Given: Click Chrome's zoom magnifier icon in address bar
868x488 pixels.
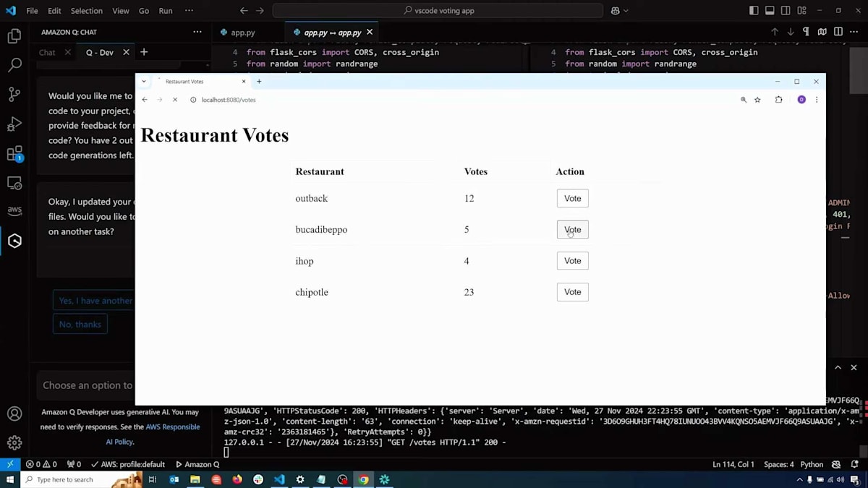Looking at the screenshot, I should click(x=744, y=100).
